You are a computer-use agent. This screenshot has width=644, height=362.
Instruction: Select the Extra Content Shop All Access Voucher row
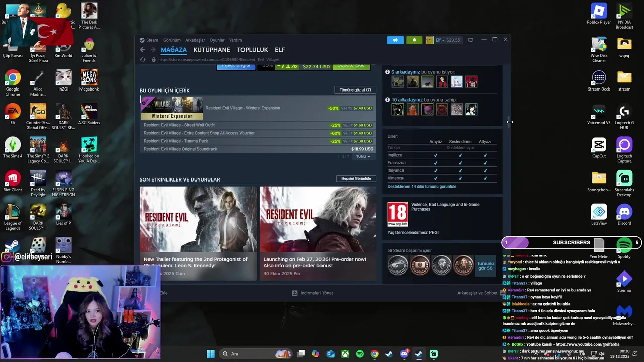[x=258, y=133]
